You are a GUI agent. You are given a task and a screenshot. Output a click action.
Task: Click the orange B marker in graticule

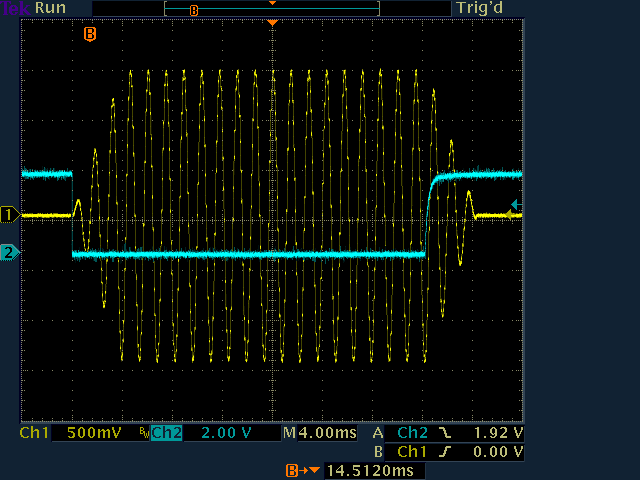coord(90,34)
